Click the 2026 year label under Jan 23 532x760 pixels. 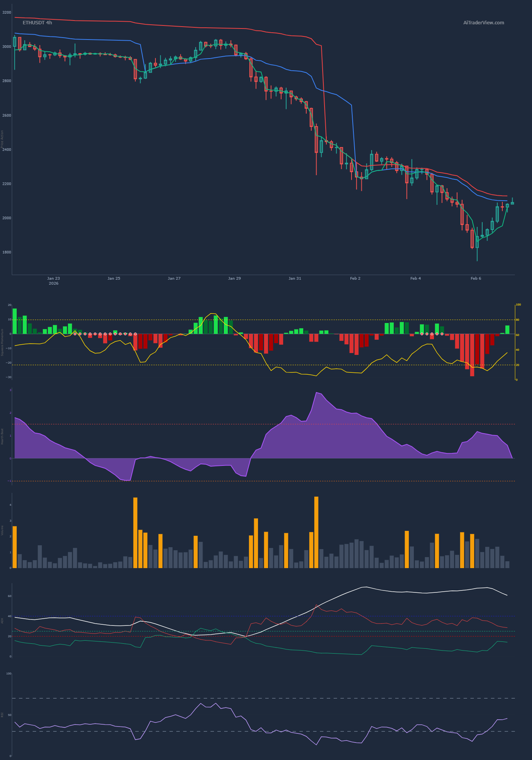(54, 283)
